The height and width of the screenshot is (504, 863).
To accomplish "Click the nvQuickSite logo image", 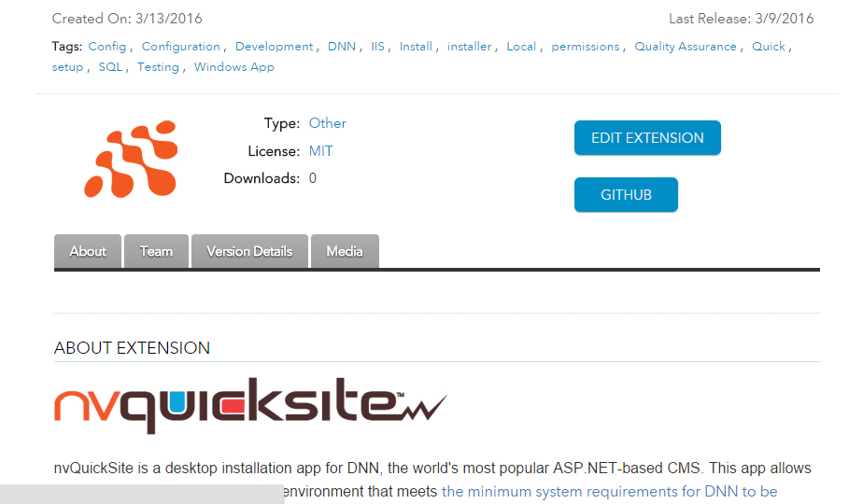I will coord(250,405).
